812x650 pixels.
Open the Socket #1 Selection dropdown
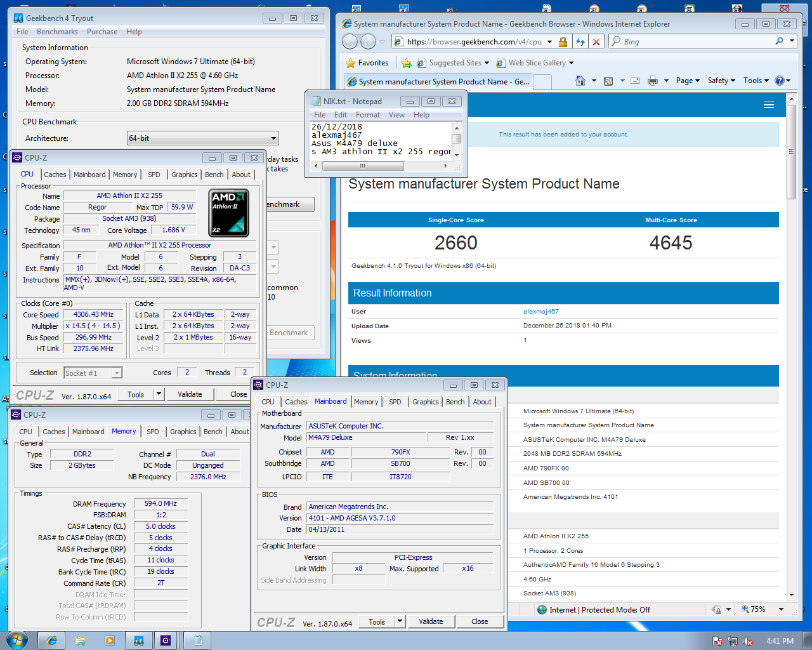pos(93,373)
